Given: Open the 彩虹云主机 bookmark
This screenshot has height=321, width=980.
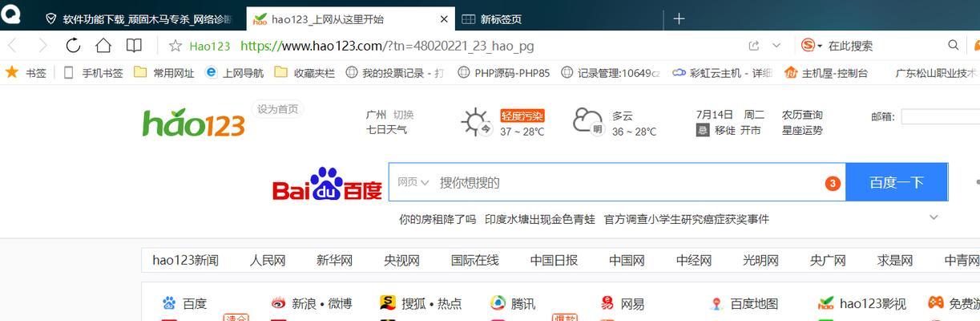Looking at the screenshot, I should [x=721, y=72].
